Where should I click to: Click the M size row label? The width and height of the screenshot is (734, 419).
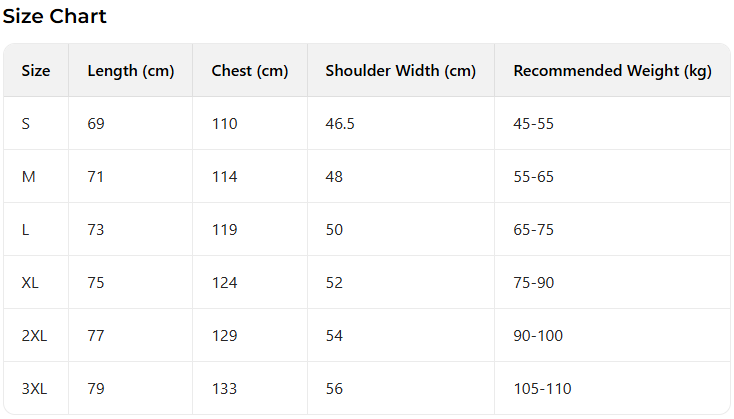(x=29, y=177)
